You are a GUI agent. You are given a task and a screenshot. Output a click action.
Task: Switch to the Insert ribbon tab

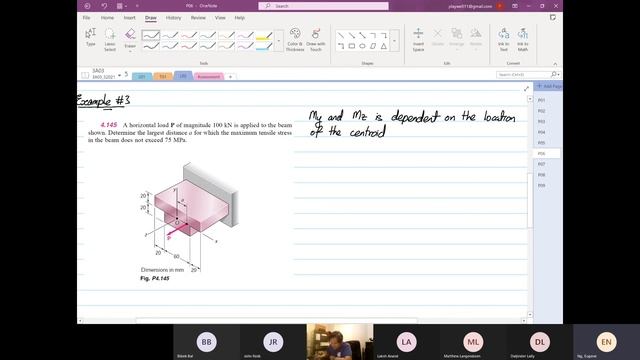click(x=129, y=18)
